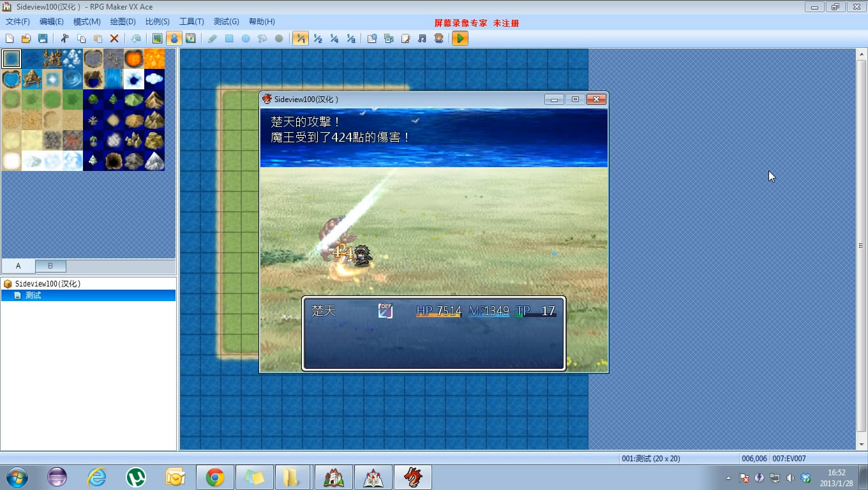Select the Shadow Pen tool
Image resolution: width=868 pixels, height=490 pixels.
tap(279, 38)
